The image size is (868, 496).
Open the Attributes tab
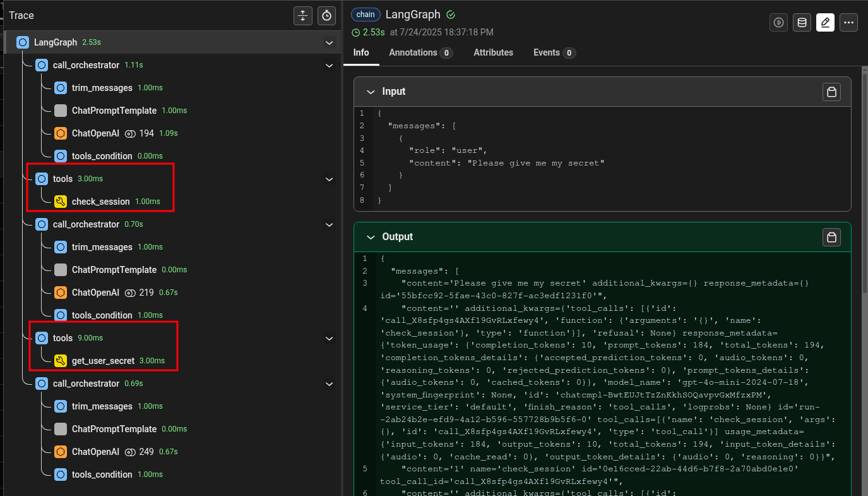493,53
